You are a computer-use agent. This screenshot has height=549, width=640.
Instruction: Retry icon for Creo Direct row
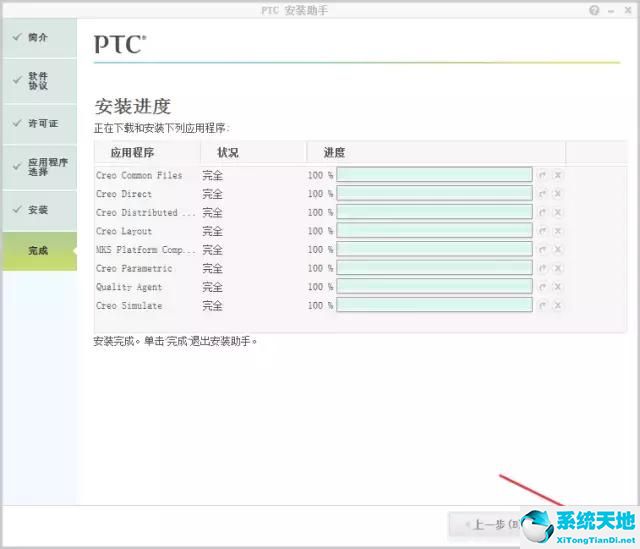(x=542, y=193)
